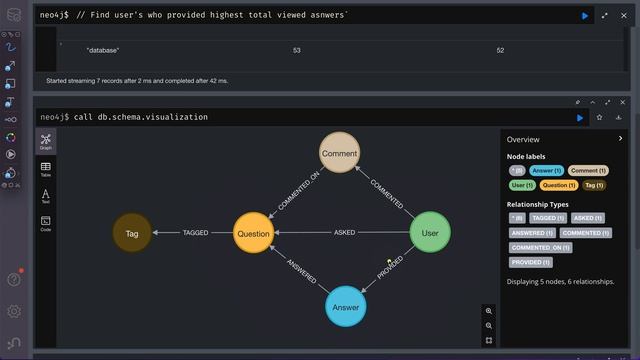Select the rectangle annotation tool
Screen dimensions: 640x360
[x=11, y=84]
